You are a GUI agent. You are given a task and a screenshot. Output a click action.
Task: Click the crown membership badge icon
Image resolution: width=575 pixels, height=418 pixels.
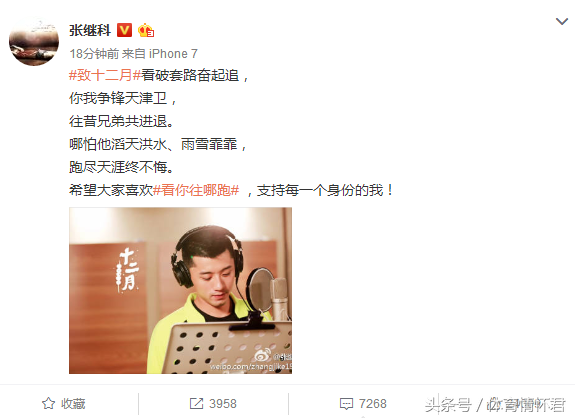tap(146, 30)
